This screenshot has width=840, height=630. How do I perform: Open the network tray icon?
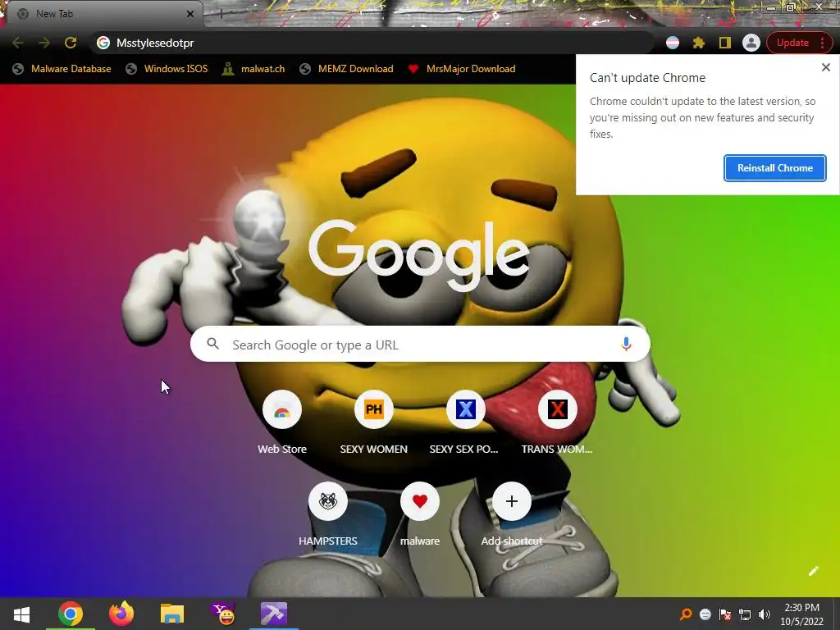pos(745,614)
